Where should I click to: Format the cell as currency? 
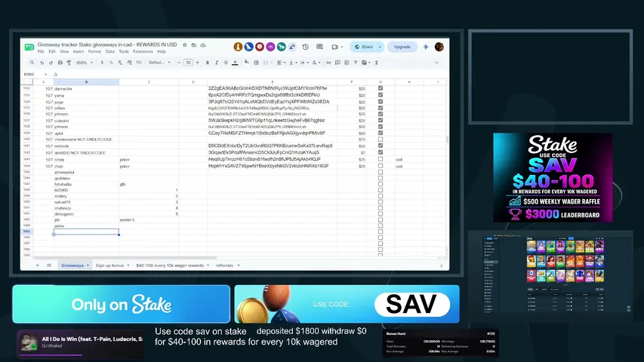(102, 63)
